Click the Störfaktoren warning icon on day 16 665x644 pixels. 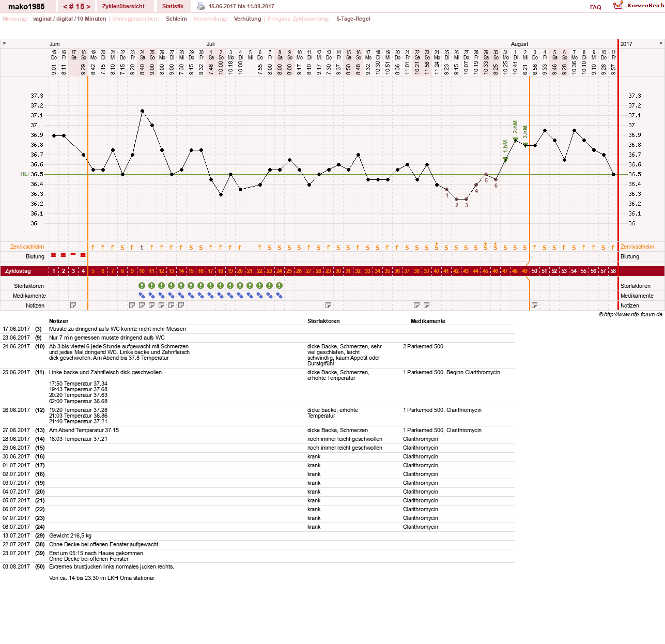point(201,286)
